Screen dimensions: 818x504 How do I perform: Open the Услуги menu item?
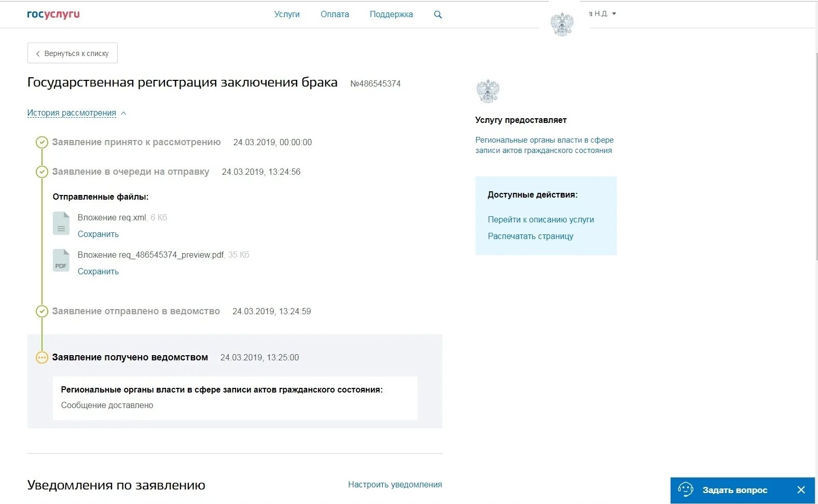pyautogui.click(x=287, y=15)
